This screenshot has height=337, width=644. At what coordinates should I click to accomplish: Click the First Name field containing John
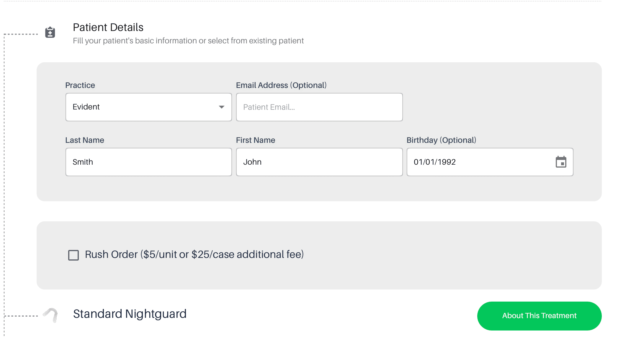(x=319, y=162)
